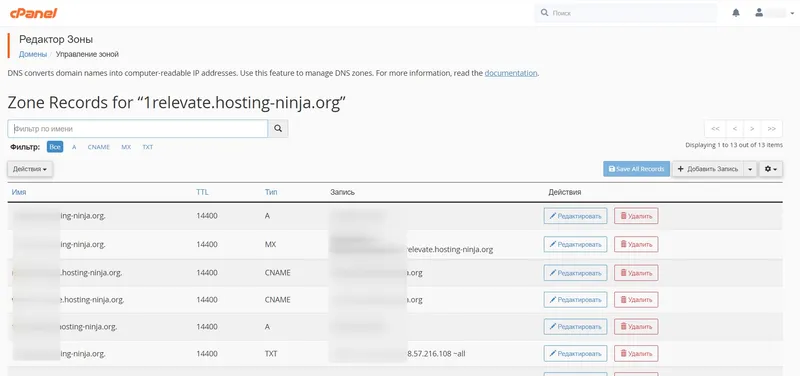Click the Displaying 1 to 13 text

click(x=734, y=145)
